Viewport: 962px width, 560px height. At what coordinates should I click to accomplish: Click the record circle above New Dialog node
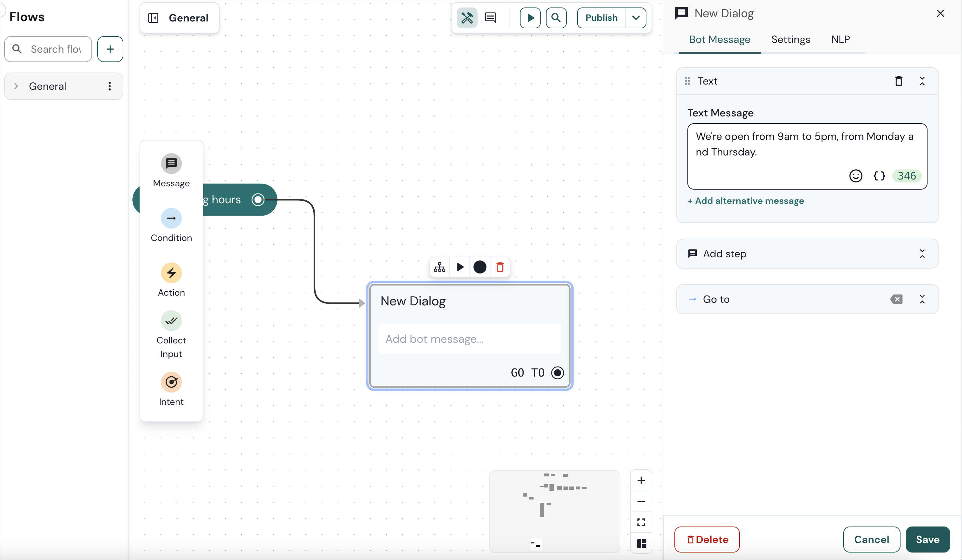[480, 267]
